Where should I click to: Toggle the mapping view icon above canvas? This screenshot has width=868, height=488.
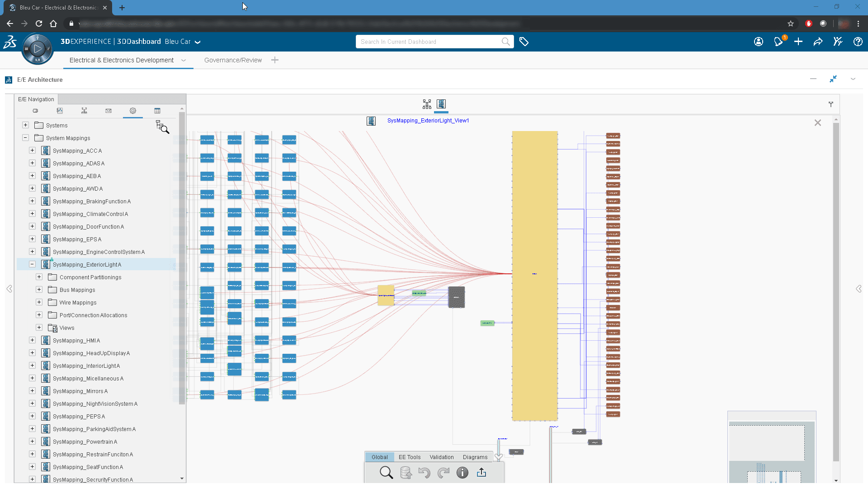(x=441, y=104)
